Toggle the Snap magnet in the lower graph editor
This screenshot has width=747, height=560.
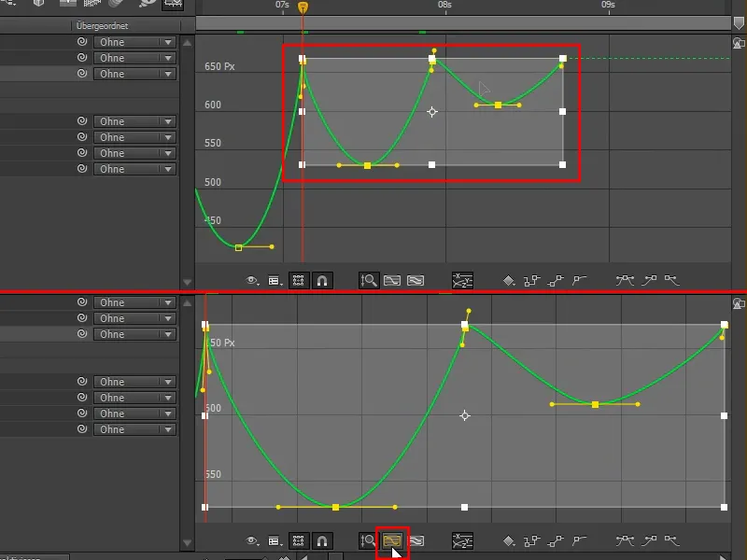coord(322,541)
